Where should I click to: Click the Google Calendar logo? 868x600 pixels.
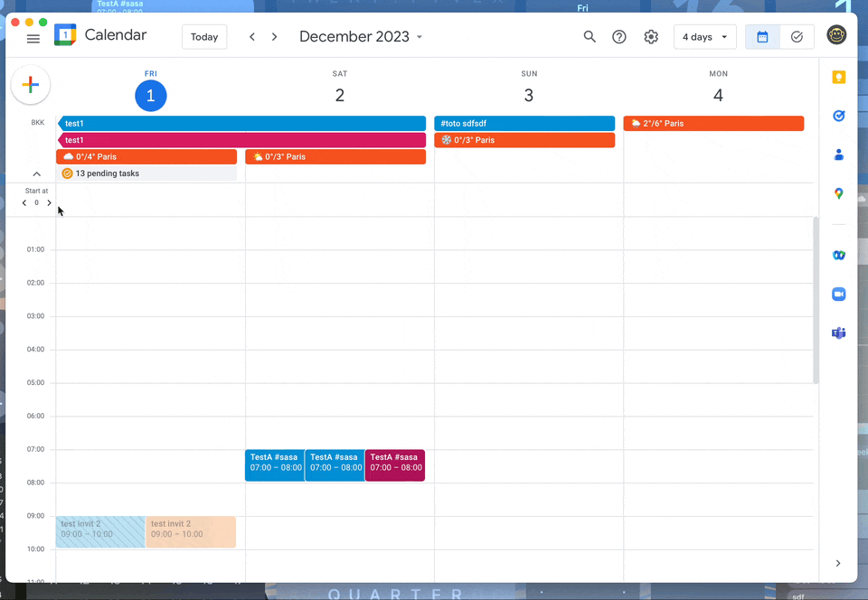[x=65, y=35]
